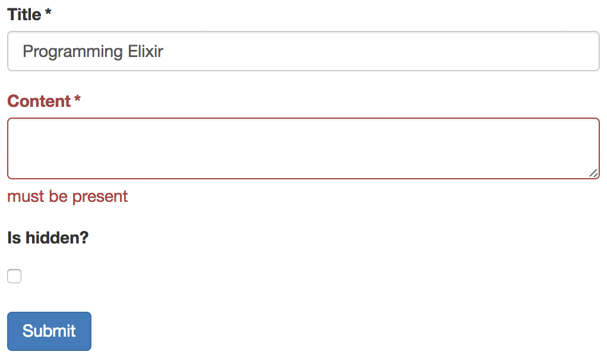
Task: Enable the hidden option checkbox
Action: (x=14, y=276)
